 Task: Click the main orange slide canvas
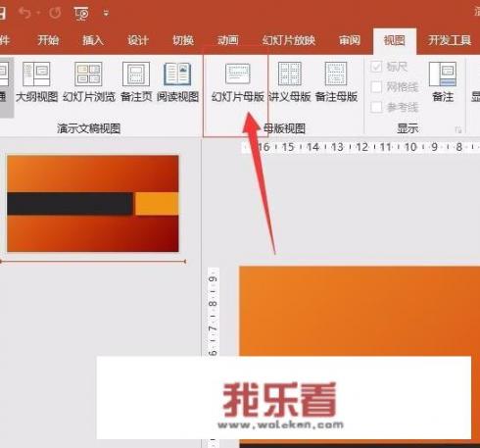coord(360,311)
